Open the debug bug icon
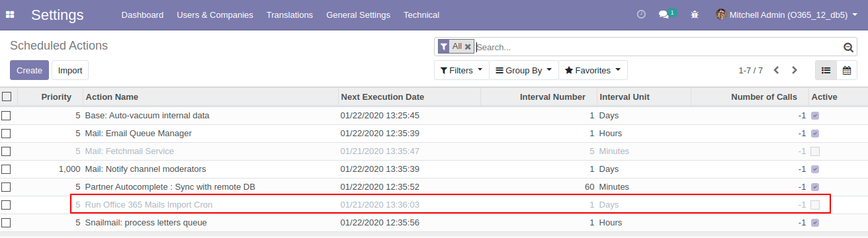 coord(695,15)
